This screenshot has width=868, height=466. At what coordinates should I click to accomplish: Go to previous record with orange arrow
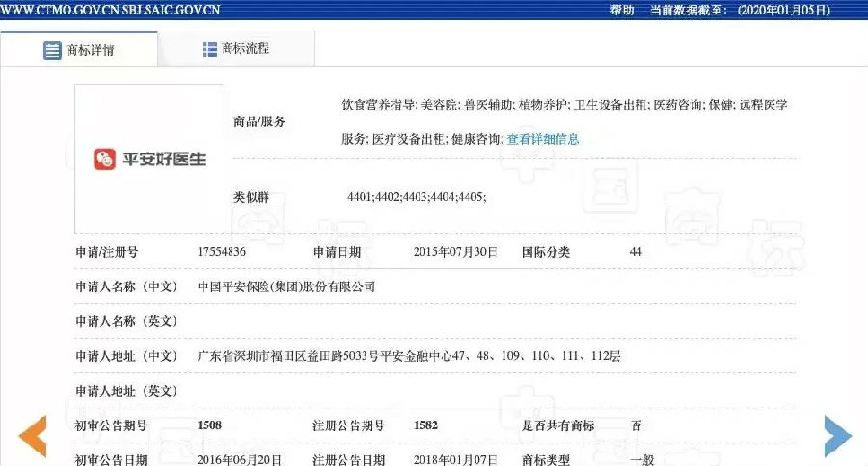pyautogui.click(x=33, y=436)
